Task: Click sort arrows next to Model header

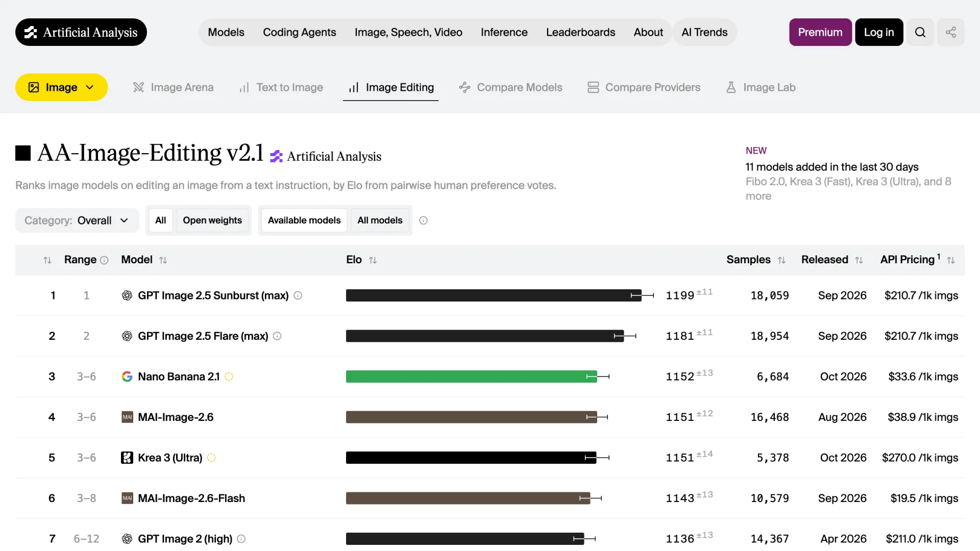Action: (163, 260)
